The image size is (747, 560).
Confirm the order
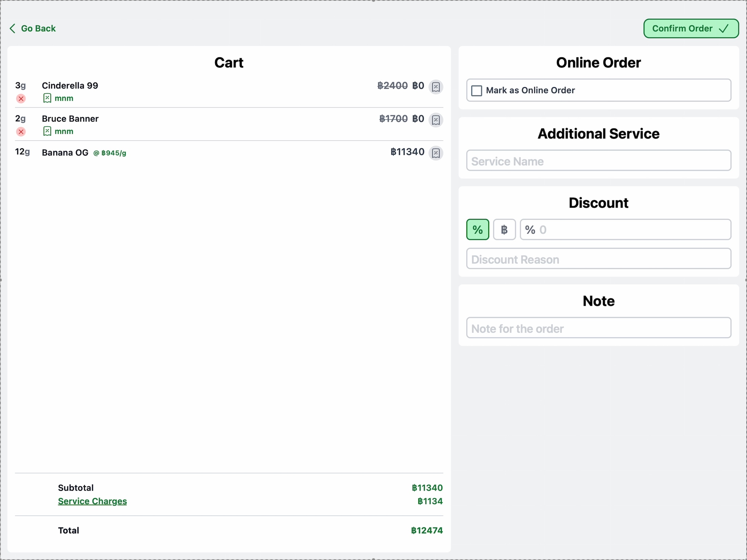coord(691,28)
